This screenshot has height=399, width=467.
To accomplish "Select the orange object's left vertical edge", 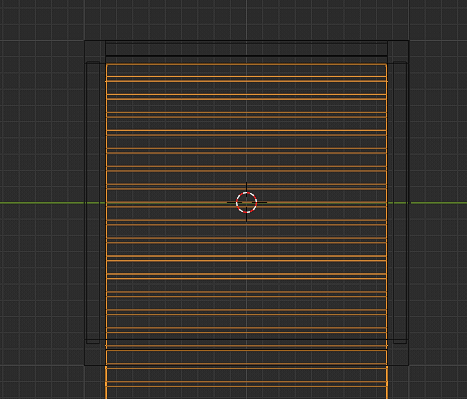I will 106,230.
